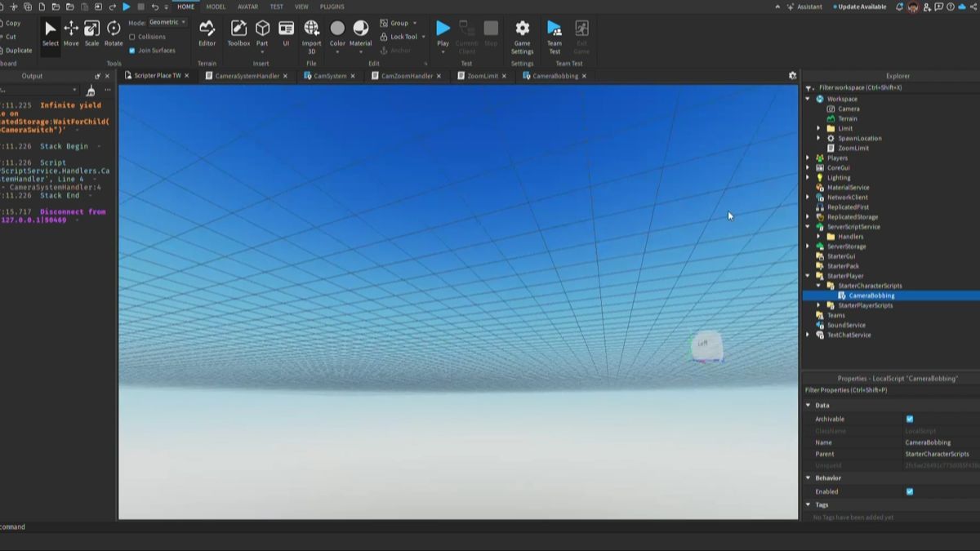This screenshot has width=980, height=551.
Task: Collapse the Workspace tree node
Action: [808, 99]
